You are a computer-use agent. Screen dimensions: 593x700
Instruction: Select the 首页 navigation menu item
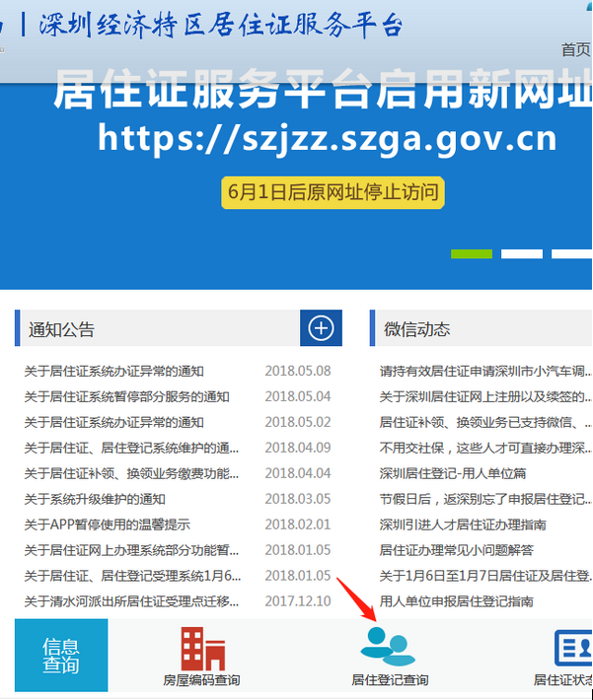tap(574, 49)
